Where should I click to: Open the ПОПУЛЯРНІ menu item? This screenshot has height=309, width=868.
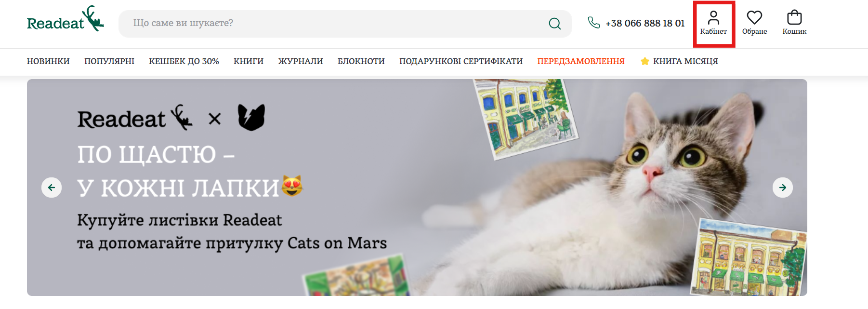(x=109, y=61)
